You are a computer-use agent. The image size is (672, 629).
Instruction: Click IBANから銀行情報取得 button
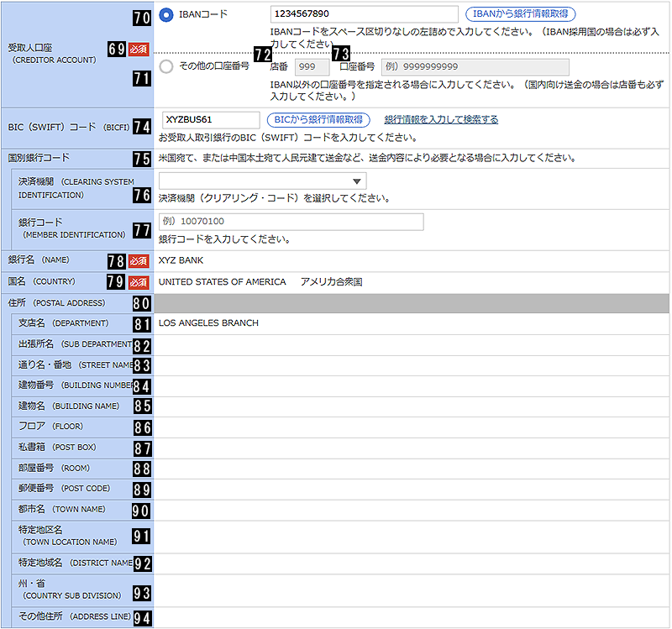pos(520,13)
